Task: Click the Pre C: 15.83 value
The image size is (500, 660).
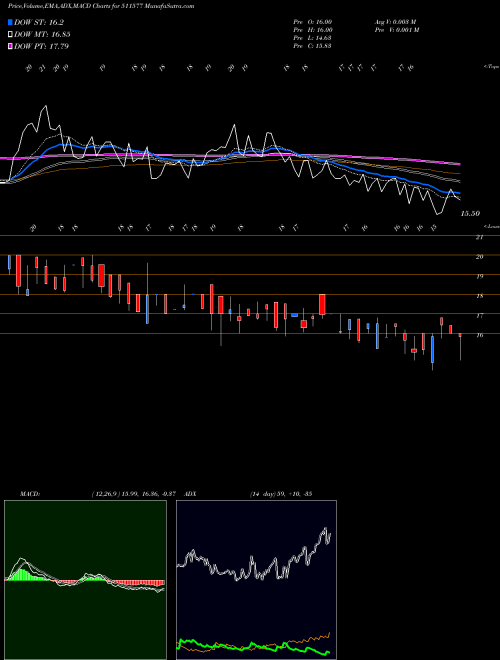Action: point(312,46)
